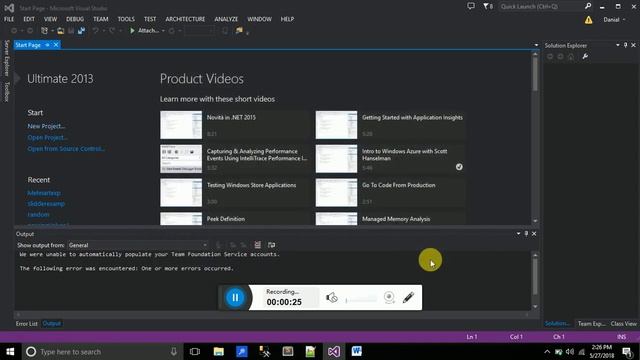Click Open from Source Control... link
The image size is (640, 360).
(x=66, y=149)
